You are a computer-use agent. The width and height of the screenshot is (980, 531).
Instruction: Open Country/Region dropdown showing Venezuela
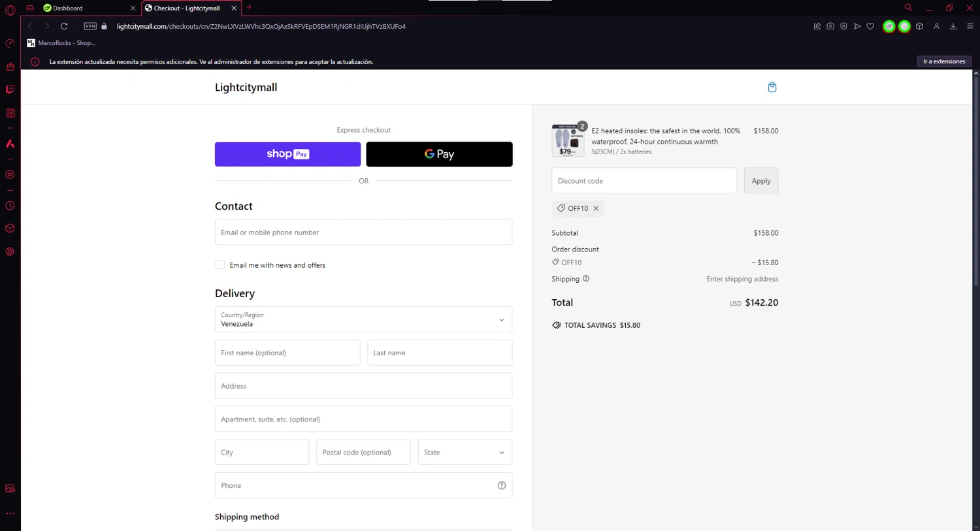363,319
